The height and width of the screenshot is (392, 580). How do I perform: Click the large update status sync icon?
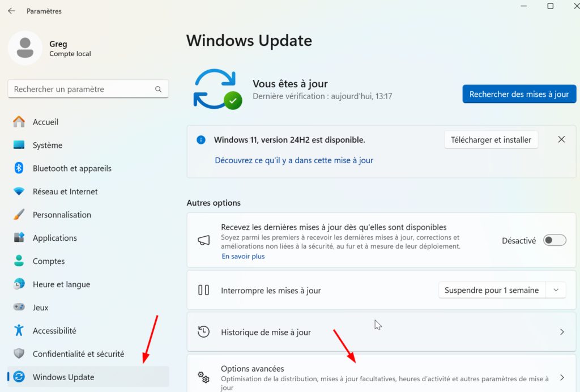(218, 89)
